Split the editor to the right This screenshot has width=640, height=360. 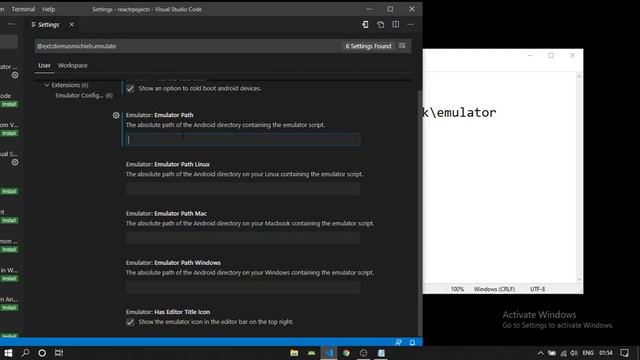point(396,24)
